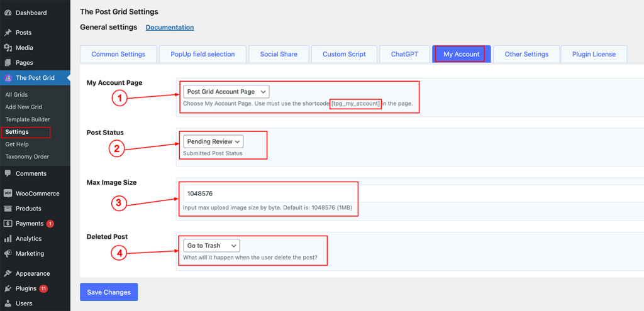644x311 pixels.
Task: Open the Plugin License tab
Action: [x=594, y=54]
